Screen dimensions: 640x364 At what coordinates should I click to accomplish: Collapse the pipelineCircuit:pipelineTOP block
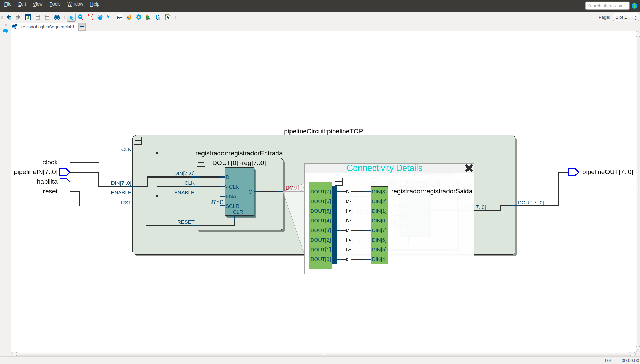[138, 141]
